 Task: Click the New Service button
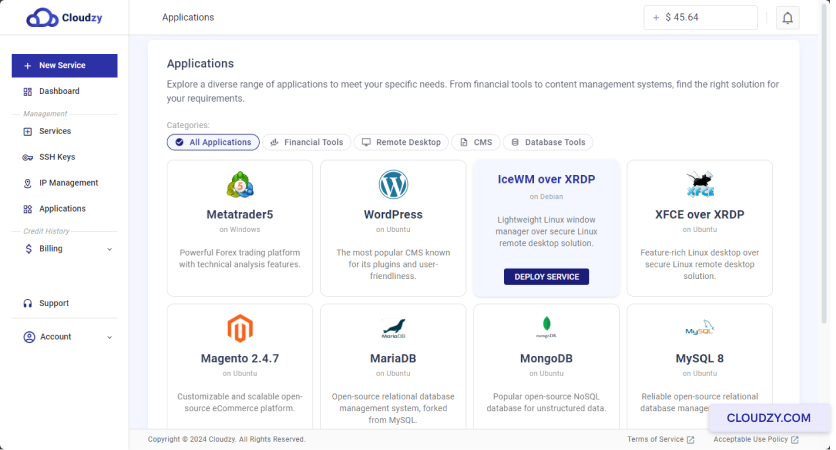tap(65, 66)
